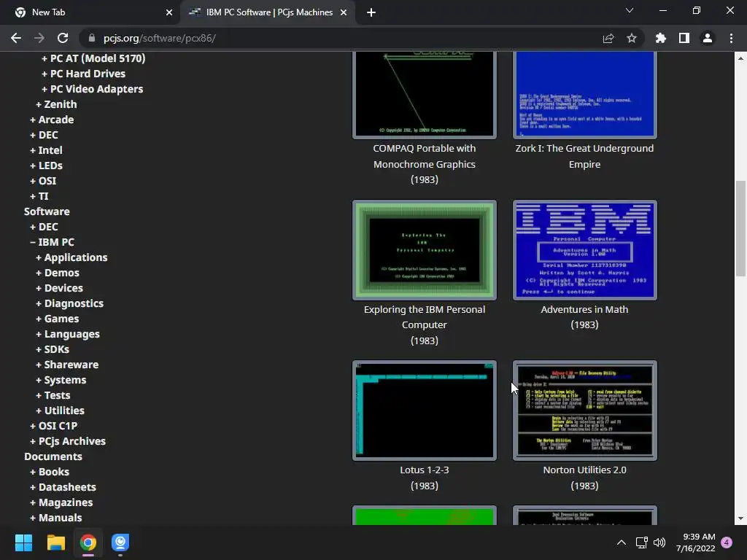This screenshot has height=560, width=747.
Task: Close the New Tab tab
Action: (x=169, y=12)
